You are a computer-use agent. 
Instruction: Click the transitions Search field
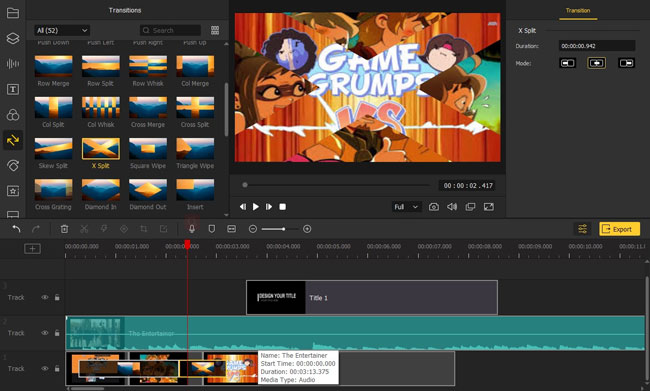(170, 30)
